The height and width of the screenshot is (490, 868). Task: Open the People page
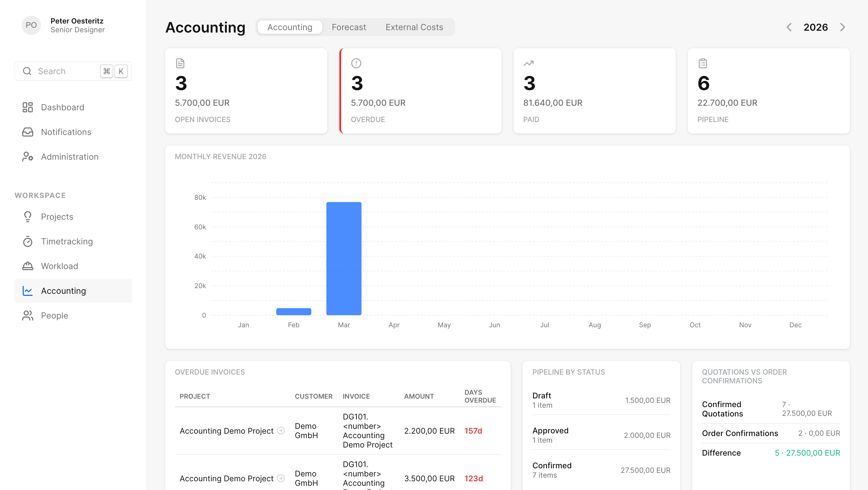pos(73,316)
